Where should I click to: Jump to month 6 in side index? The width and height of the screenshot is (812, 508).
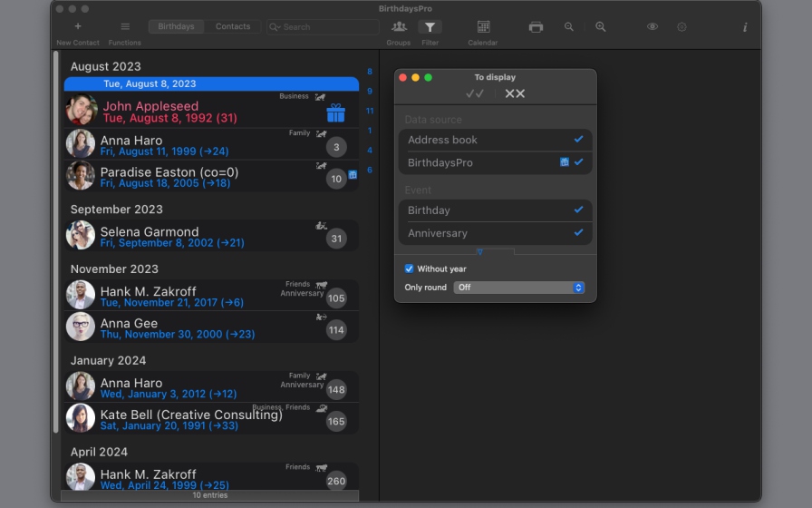(369, 170)
